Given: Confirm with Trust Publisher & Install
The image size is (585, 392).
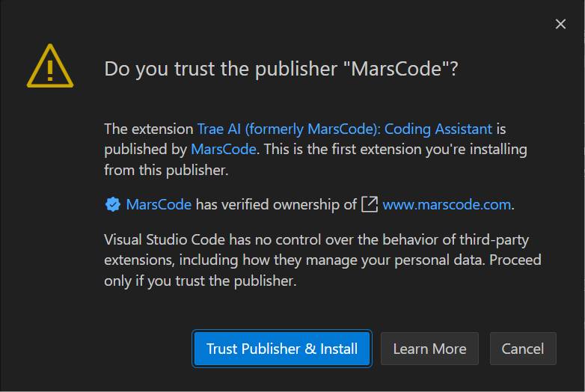Looking at the screenshot, I should tap(282, 349).
